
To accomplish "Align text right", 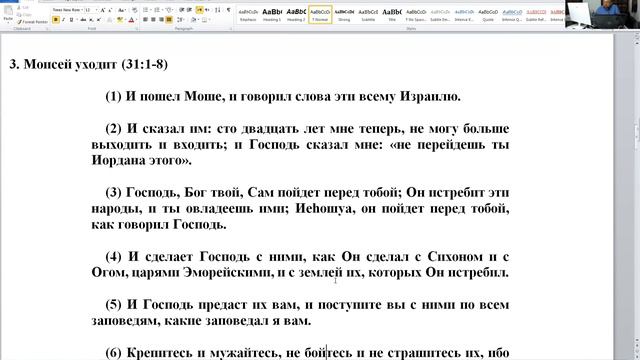I will pos(161,19).
